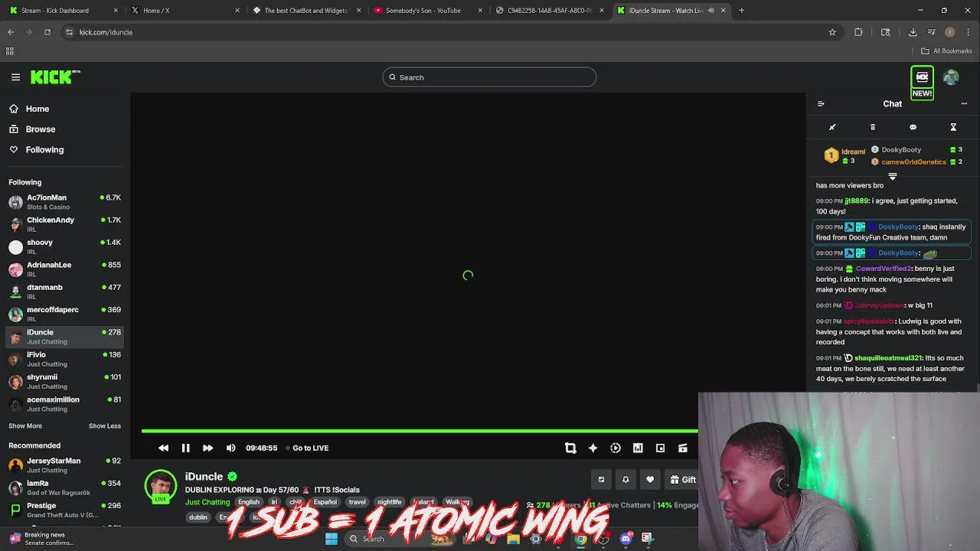Screen dimensions: 980x551
Task: Toggle picture-in-picture mini player
Action: click(660, 448)
